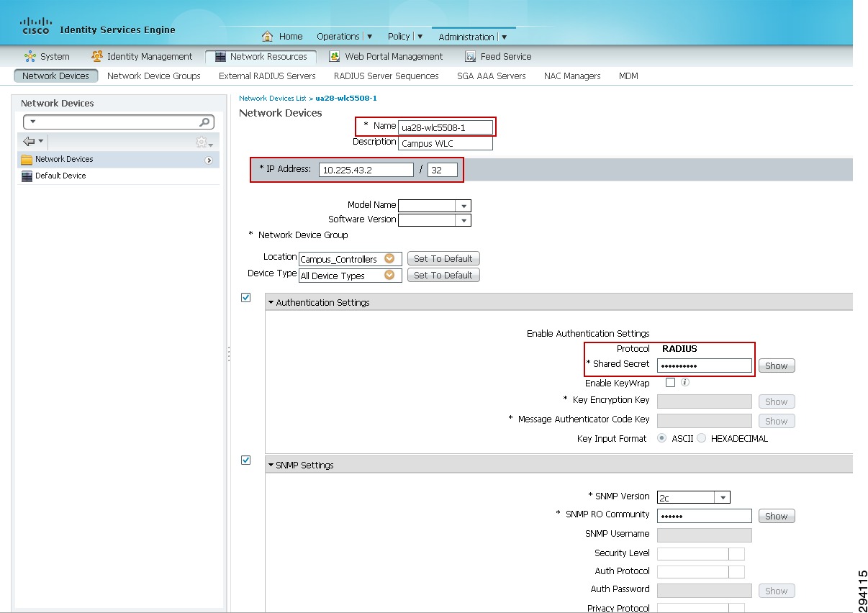Click the Identity Management people icon

click(97, 56)
